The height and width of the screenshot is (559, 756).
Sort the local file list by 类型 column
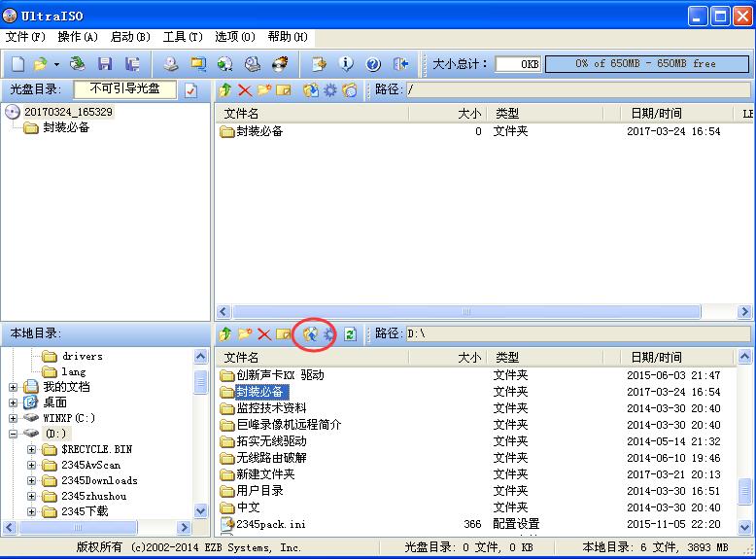(545, 358)
